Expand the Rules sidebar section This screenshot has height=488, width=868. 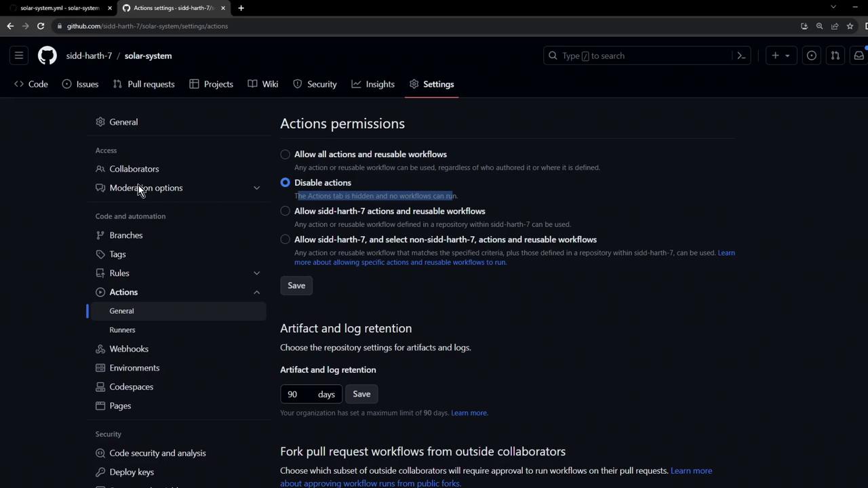tap(256, 273)
